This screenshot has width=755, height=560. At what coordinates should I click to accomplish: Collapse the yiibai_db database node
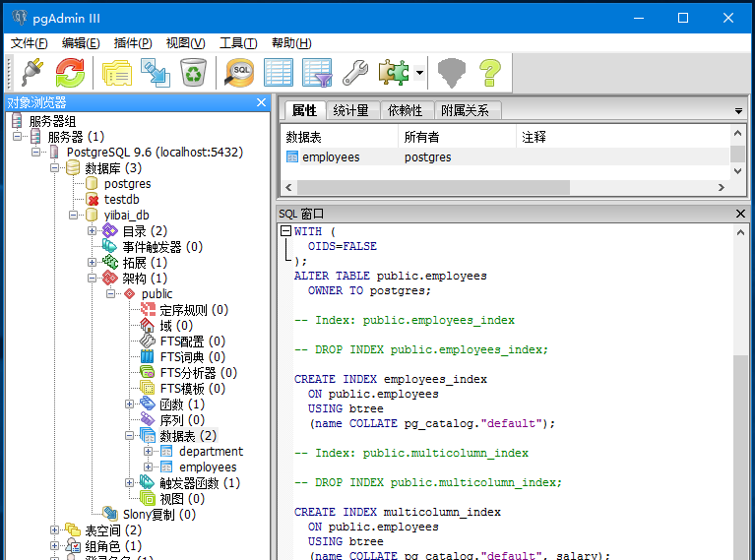(74, 215)
